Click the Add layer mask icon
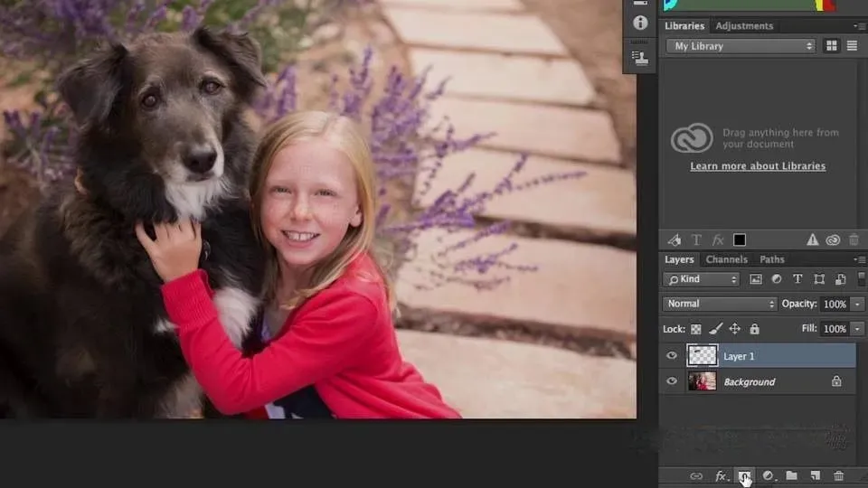The width and height of the screenshot is (868, 488). click(744, 476)
